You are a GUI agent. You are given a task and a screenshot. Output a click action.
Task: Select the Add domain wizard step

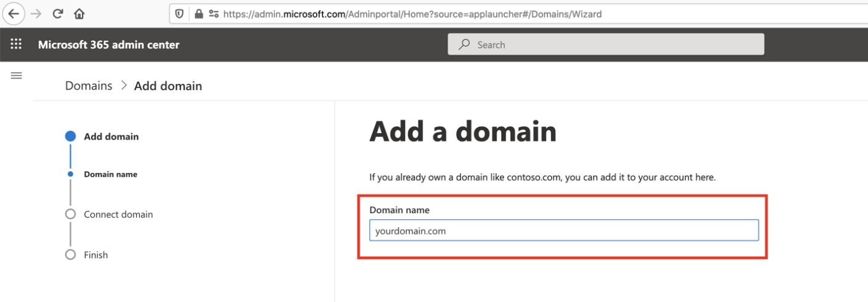pos(111,137)
